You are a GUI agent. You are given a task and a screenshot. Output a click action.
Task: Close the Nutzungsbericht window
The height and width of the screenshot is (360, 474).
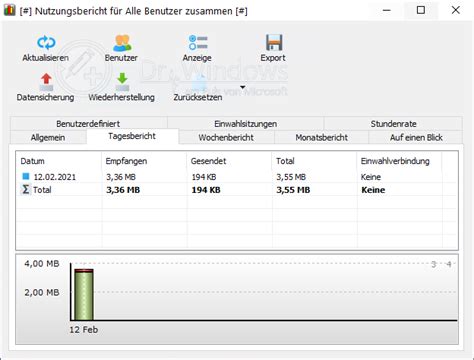(x=455, y=10)
